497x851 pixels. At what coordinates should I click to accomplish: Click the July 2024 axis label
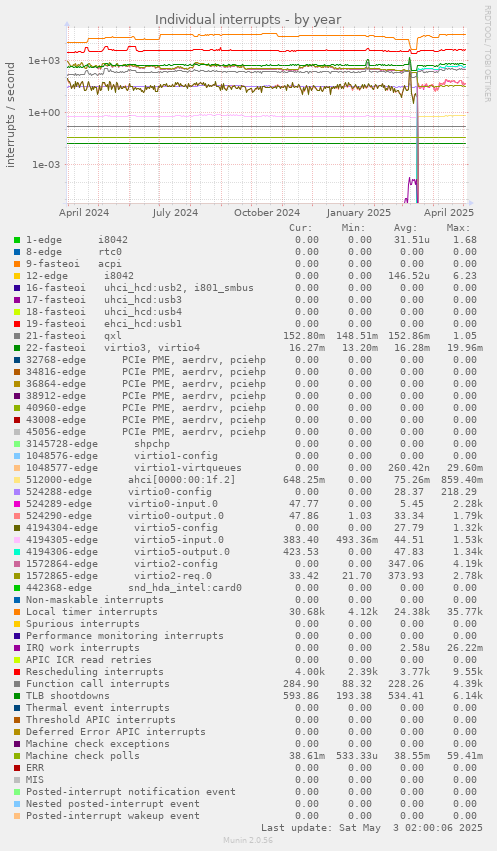pyautogui.click(x=175, y=213)
